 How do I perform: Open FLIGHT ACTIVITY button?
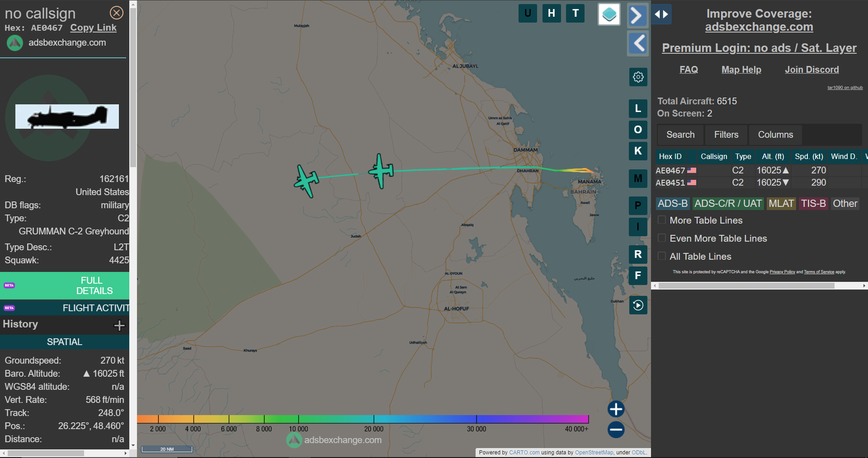coord(65,308)
